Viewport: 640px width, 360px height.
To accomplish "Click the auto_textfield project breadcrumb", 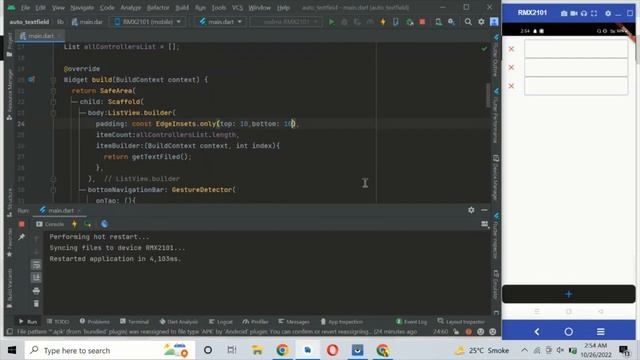I will pos(29,22).
